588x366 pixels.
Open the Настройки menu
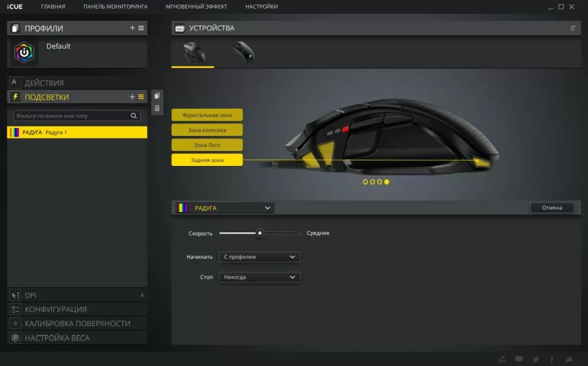pyautogui.click(x=261, y=6)
